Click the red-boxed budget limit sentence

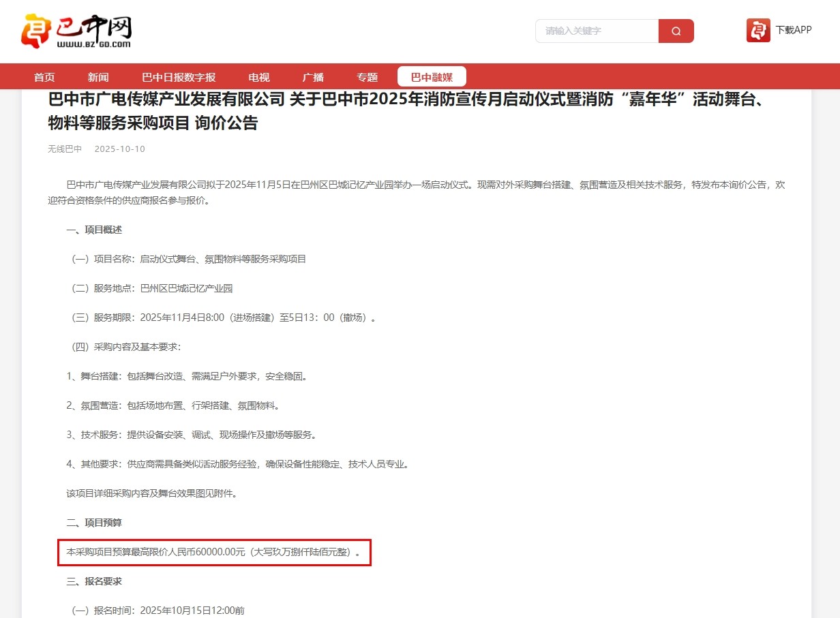tap(214, 552)
